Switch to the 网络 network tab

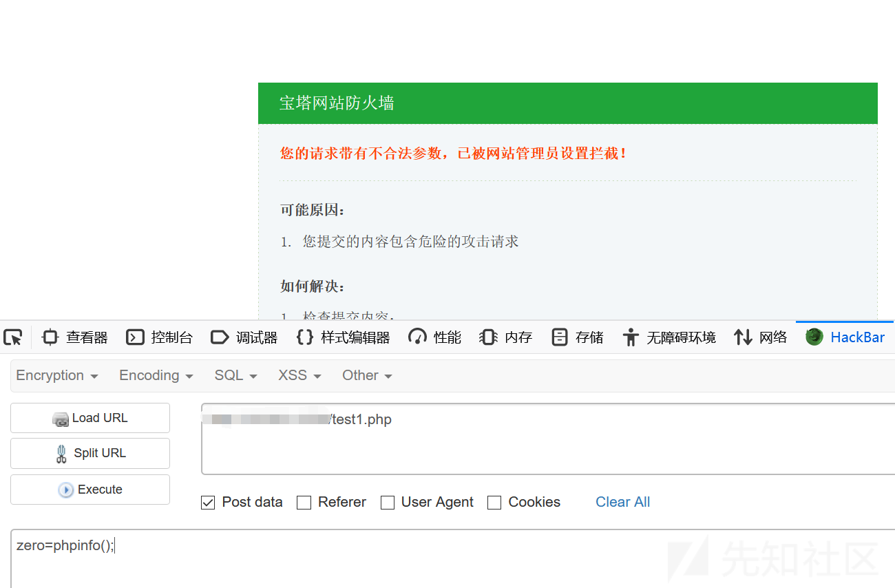point(761,337)
